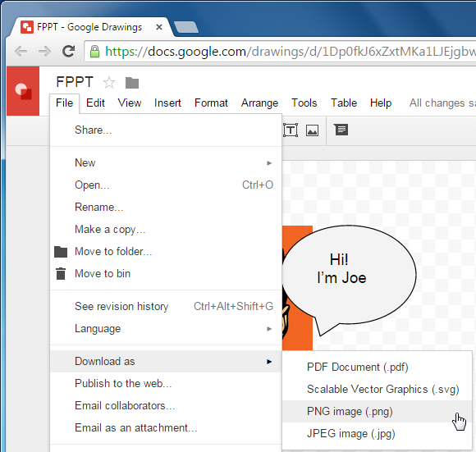Open the Arrange menu
The width and height of the screenshot is (476, 452).
(x=259, y=103)
